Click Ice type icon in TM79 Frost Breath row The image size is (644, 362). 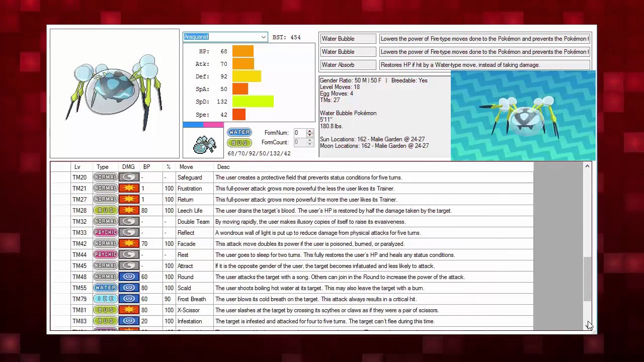tap(105, 299)
